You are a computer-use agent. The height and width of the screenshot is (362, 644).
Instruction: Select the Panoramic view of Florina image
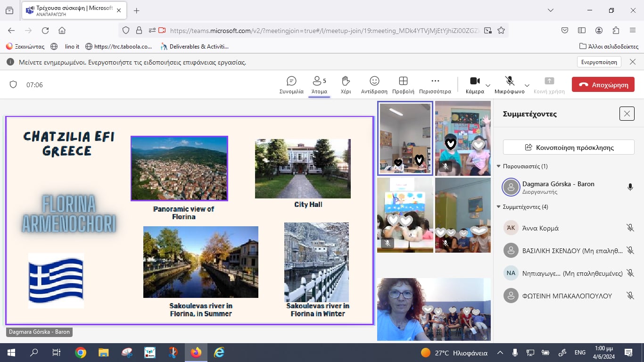179,169
